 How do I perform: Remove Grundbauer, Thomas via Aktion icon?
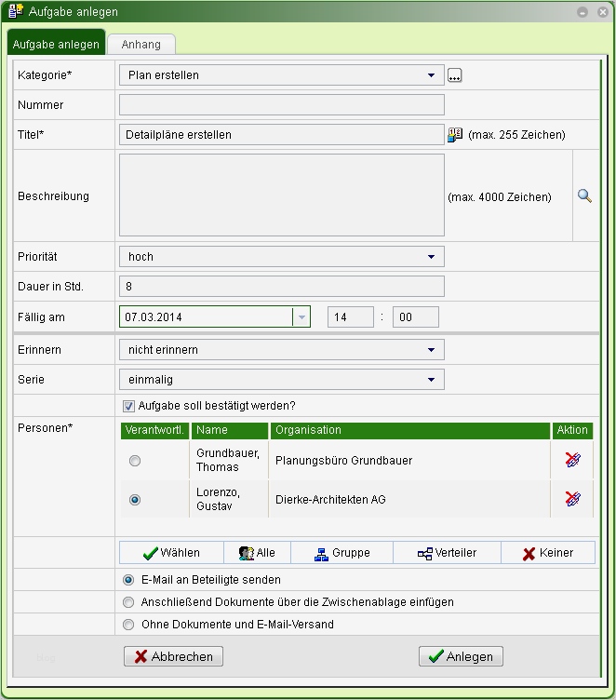coord(572,460)
